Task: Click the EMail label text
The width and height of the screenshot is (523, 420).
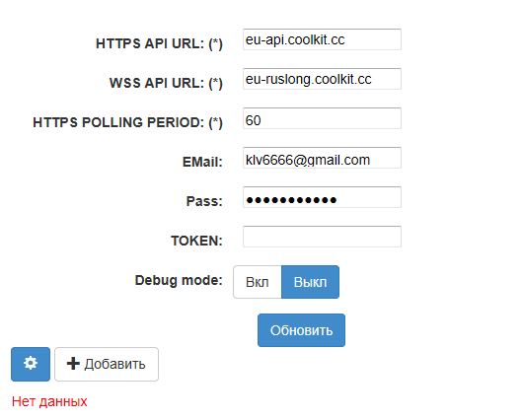Action: click(x=202, y=162)
